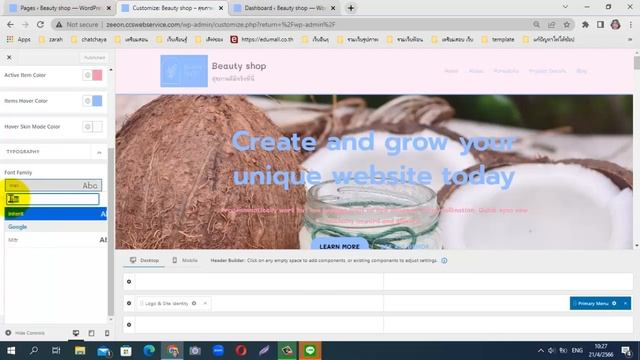Viewport: 640px width, 360px height.
Task: Collapse the Typography section
Action: (99, 152)
